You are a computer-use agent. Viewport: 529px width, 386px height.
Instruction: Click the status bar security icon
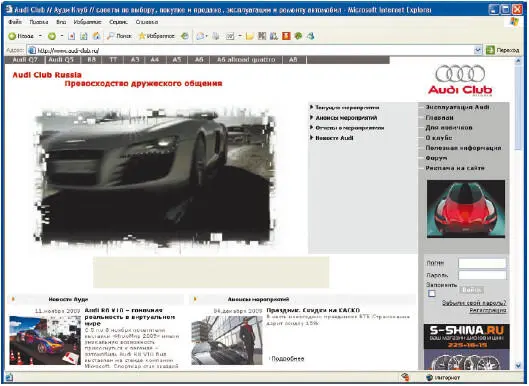(x=405, y=377)
